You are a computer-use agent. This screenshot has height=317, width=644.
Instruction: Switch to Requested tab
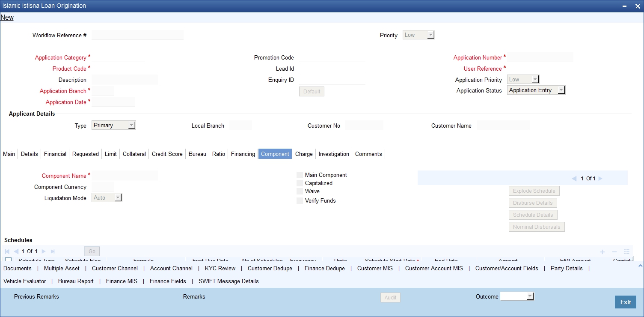[x=86, y=154]
